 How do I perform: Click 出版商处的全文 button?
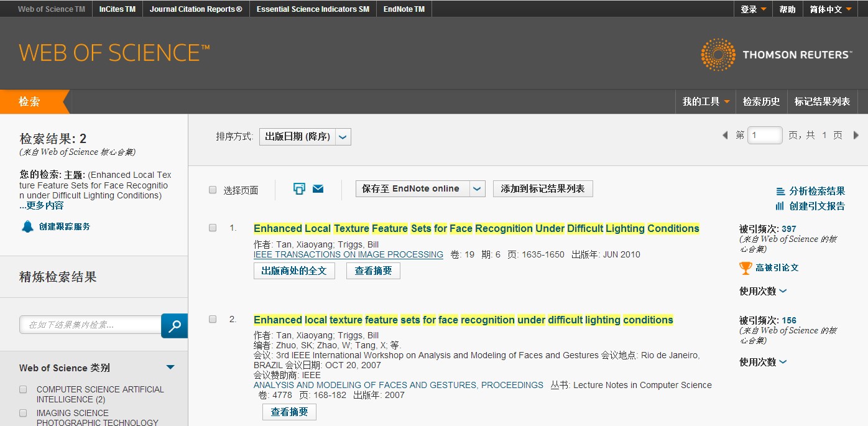point(294,271)
